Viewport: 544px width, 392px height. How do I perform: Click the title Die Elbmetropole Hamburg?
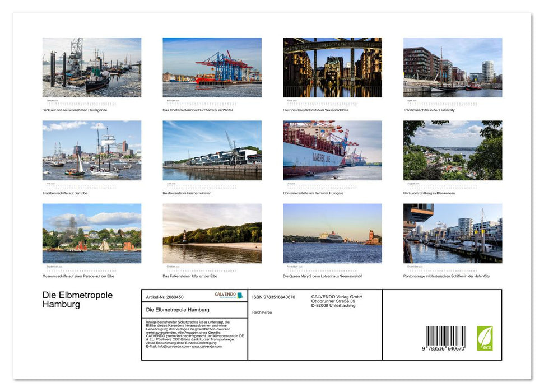(x=76, y=299)
